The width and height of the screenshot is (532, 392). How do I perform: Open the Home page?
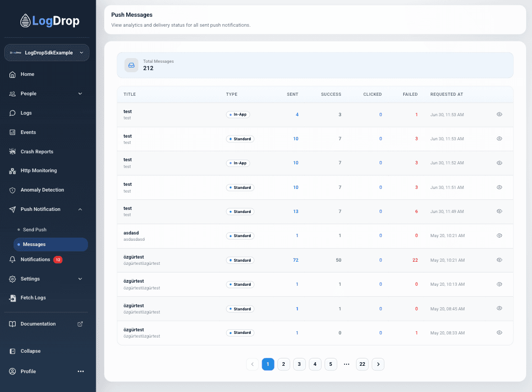click(27, 74)
